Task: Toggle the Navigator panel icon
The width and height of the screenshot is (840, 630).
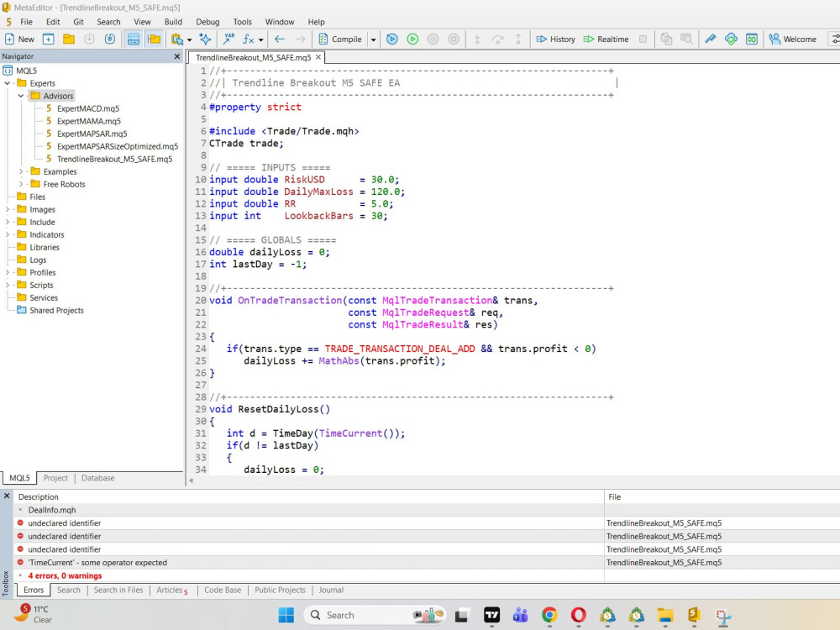Action: (155, 39)
